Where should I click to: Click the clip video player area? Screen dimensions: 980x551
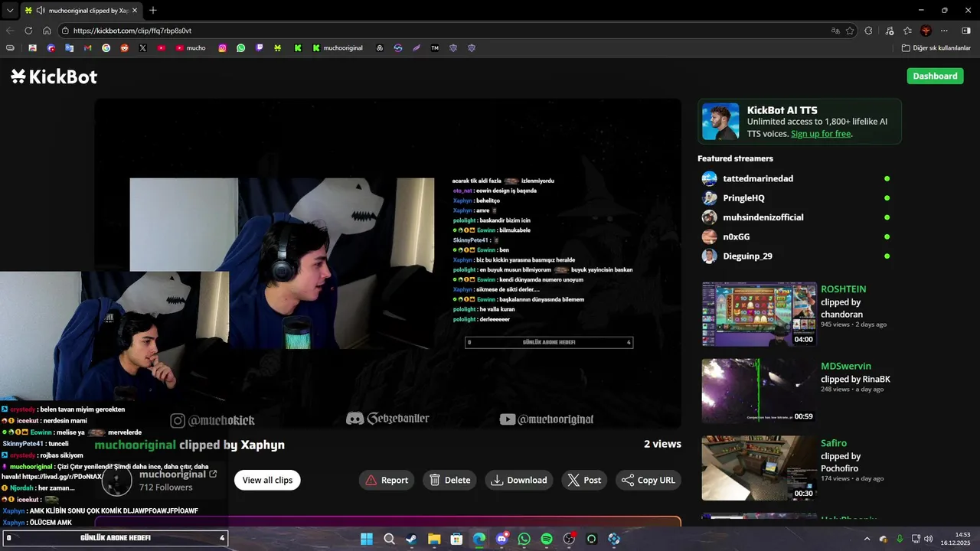(x=387, y=264)
